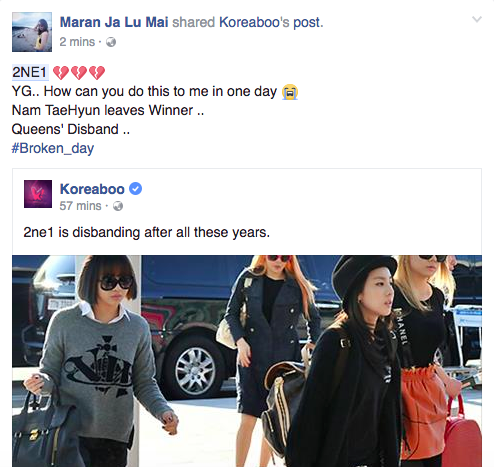This screenshot has height=467, width=494.
Task: Click the first broken heart emoji
Action: click(61, 73)
